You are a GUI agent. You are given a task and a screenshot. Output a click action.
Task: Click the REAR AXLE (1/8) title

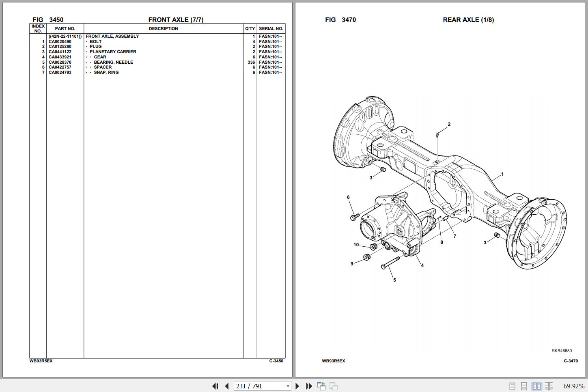[x=468, y=19]
